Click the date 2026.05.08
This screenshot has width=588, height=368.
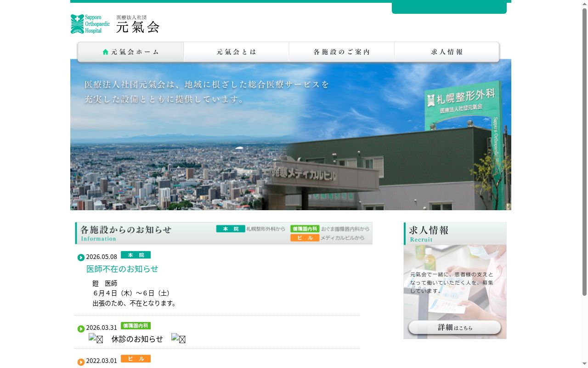[102, 257]
